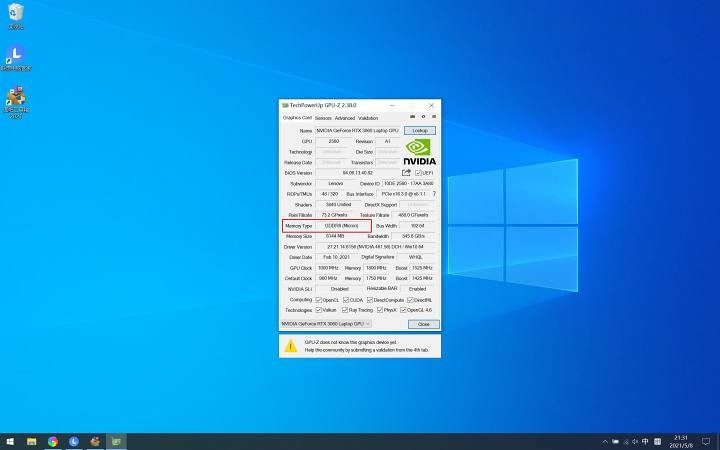Click the BIOS export share icon
The width and height of the screenshot is (720, 450).
(406, 173)
